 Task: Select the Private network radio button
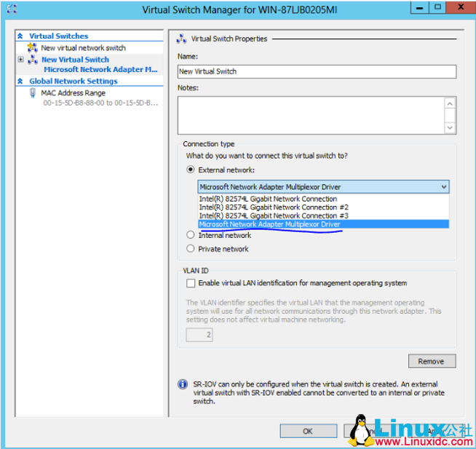(191, 249)
